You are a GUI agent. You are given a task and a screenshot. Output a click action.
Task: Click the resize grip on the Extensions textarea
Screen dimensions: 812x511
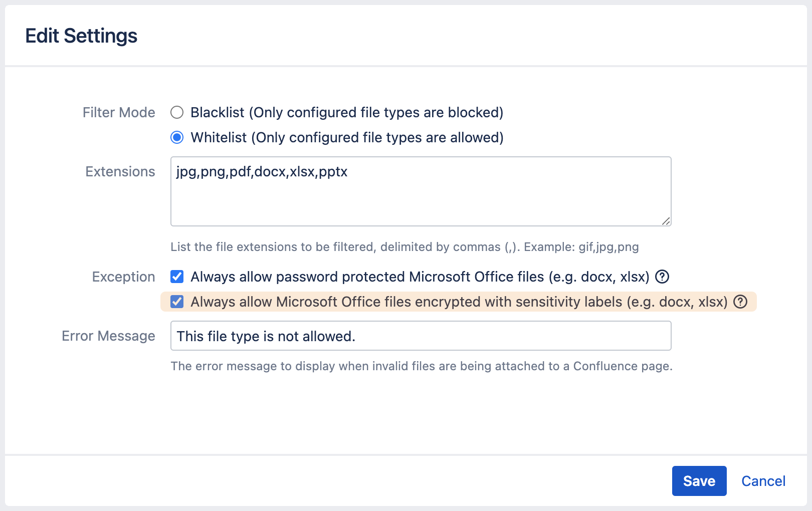pos(667,221)
